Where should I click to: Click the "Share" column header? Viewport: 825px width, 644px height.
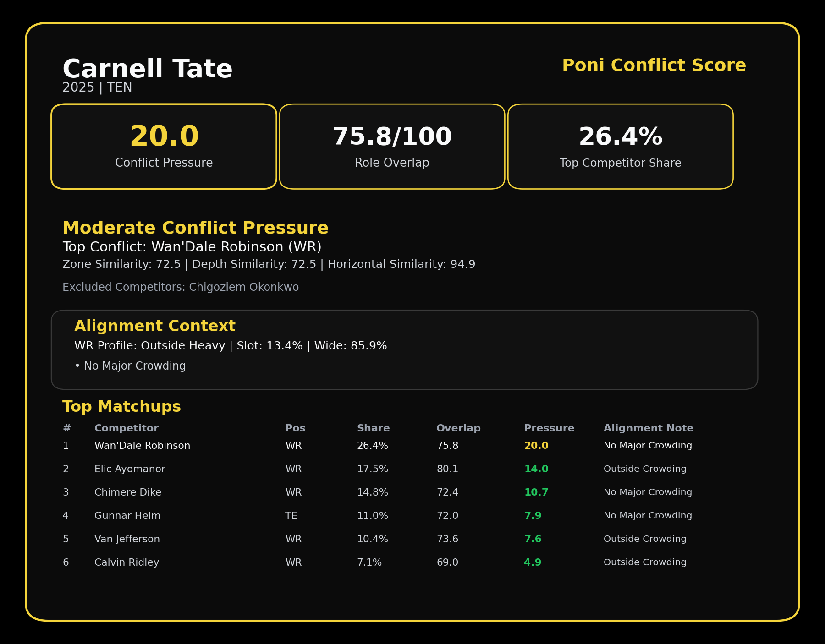click(374, 428)
